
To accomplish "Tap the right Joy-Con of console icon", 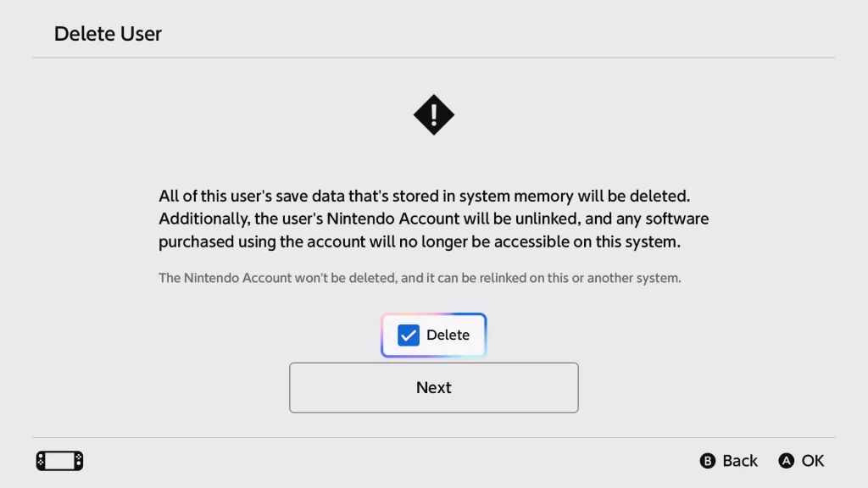I will (79, 461).
